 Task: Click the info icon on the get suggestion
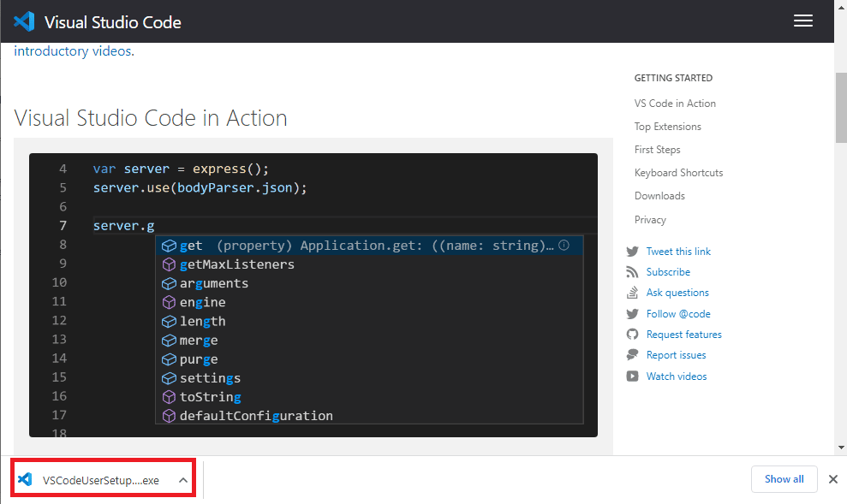click(x=564, y=245)
